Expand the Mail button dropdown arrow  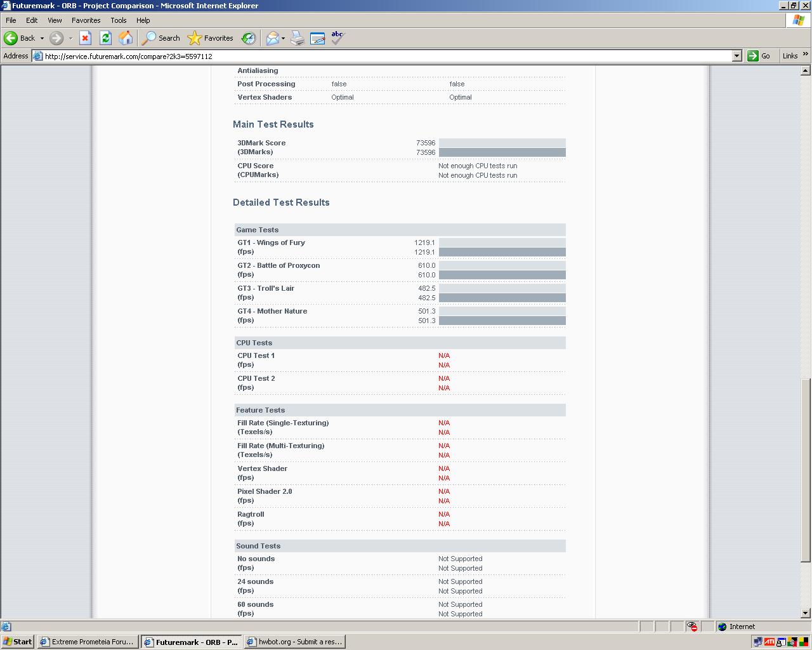click(283, 38)
